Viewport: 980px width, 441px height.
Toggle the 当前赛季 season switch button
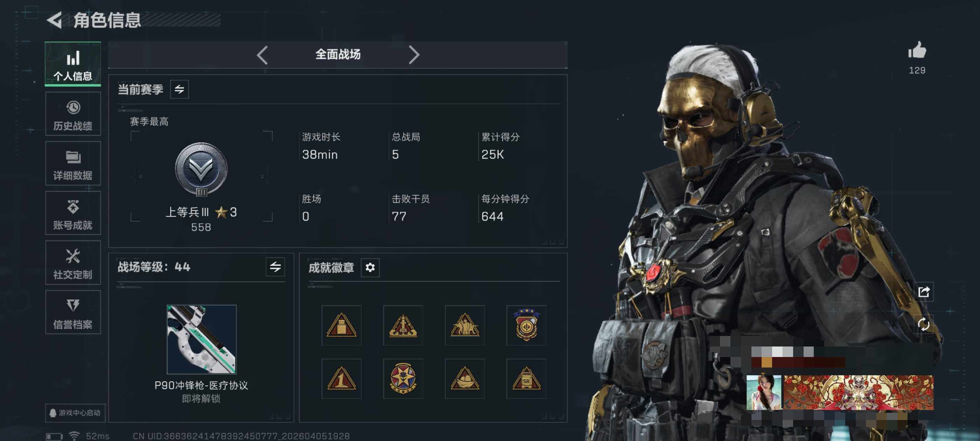tap(179, 89)
